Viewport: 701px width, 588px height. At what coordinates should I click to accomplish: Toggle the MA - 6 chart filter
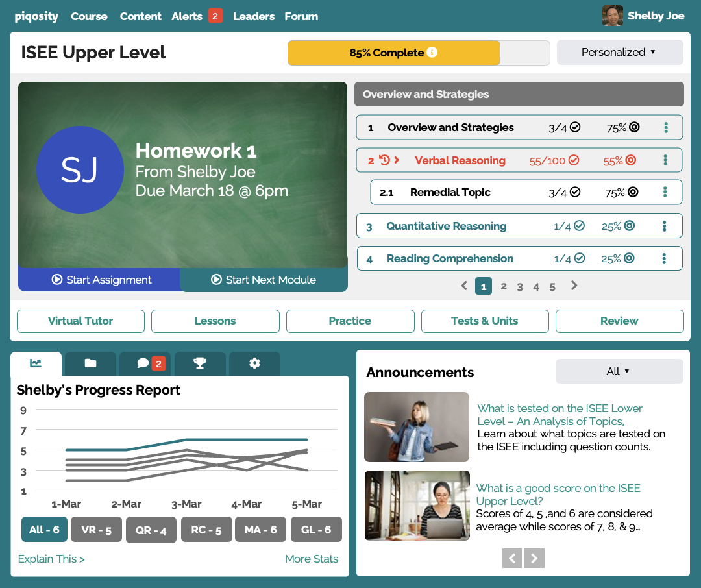click(260, 530)
